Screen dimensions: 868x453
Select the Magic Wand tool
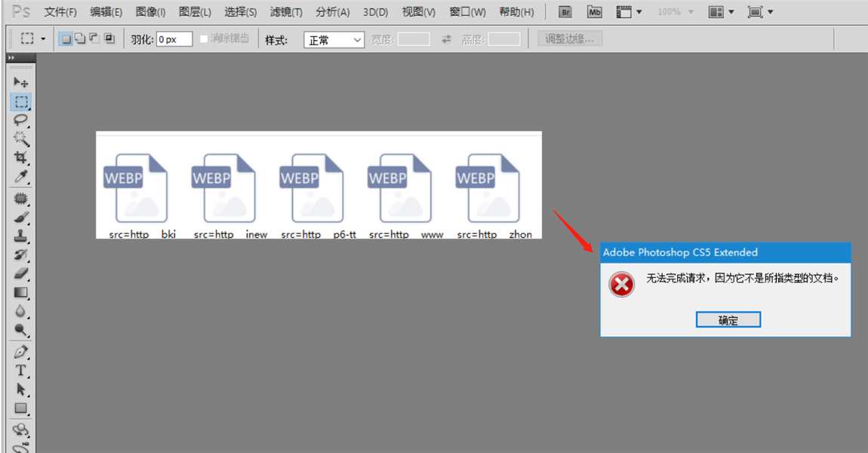coord(20,139)
